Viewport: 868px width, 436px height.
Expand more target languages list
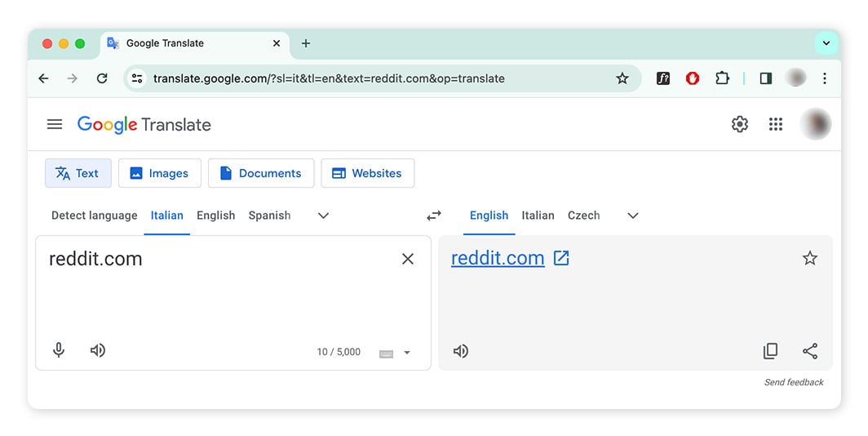pyautogui.click(x=633, y=216)
